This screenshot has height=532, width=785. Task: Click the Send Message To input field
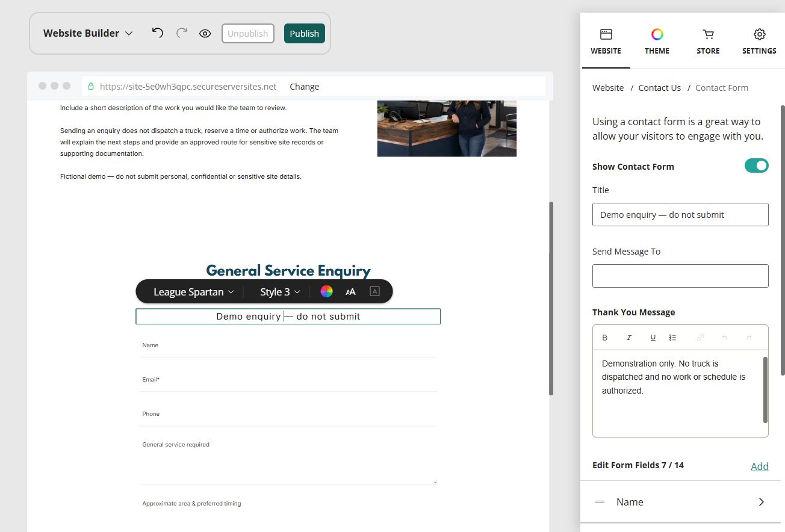[680, 276]
